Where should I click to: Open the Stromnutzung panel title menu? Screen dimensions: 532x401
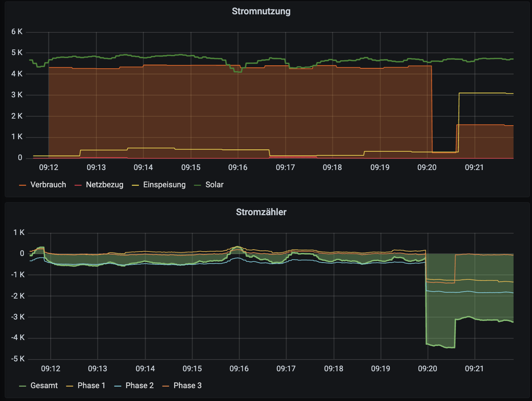(x=261, y=11)
